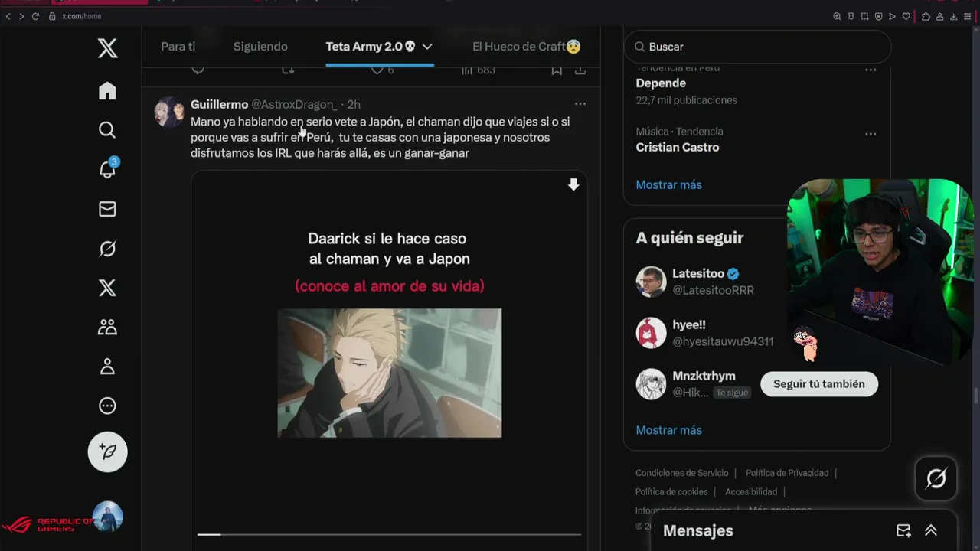Open the Guiillermo display name link
The height and width of the screenshot is (551, 980).
pyautogui.click(x=219, y=104)
